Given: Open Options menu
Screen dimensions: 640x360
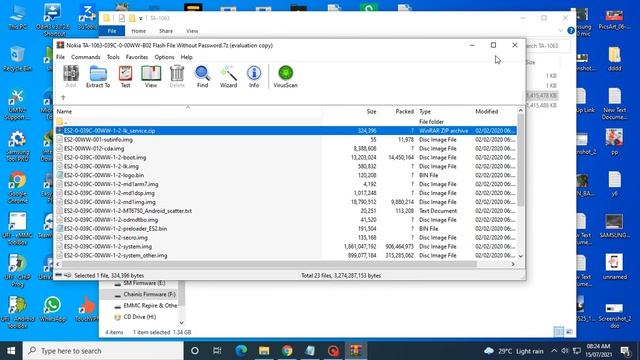Looking at the screenshot, I should click(164, 57).
